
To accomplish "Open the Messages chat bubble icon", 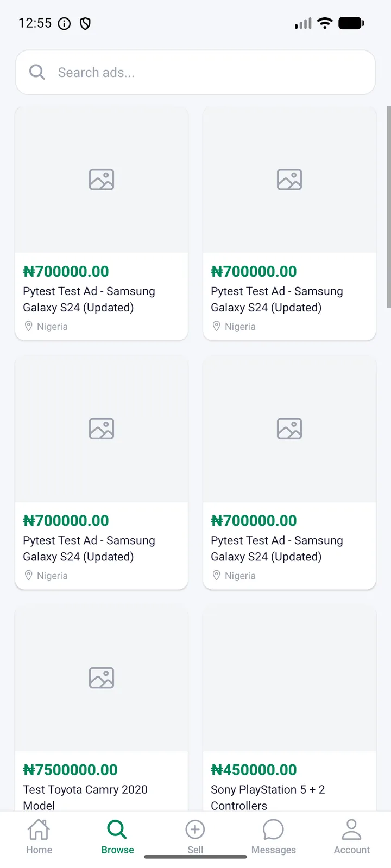I will [x=273, y=829].
